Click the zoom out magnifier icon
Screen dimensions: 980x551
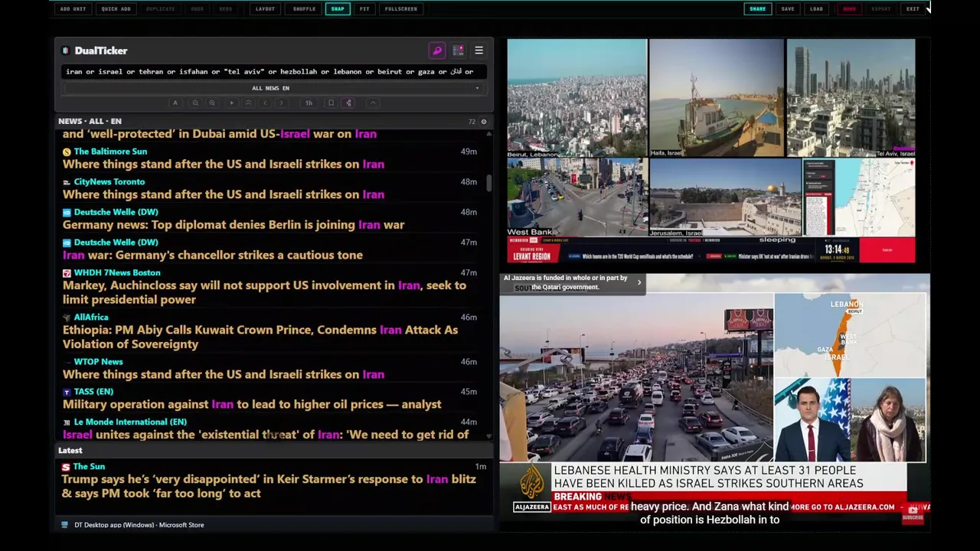coord(195,103)
